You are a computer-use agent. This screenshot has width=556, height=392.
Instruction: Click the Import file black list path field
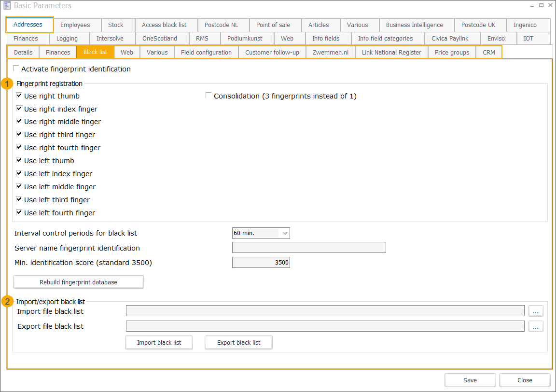tap(325, 311)
